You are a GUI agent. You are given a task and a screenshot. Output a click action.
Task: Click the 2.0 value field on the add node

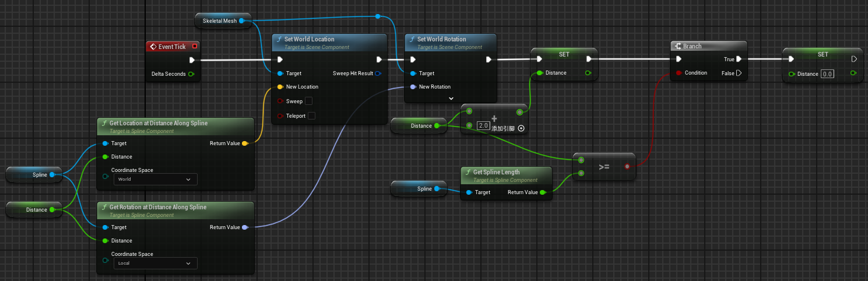click(483, 125)
